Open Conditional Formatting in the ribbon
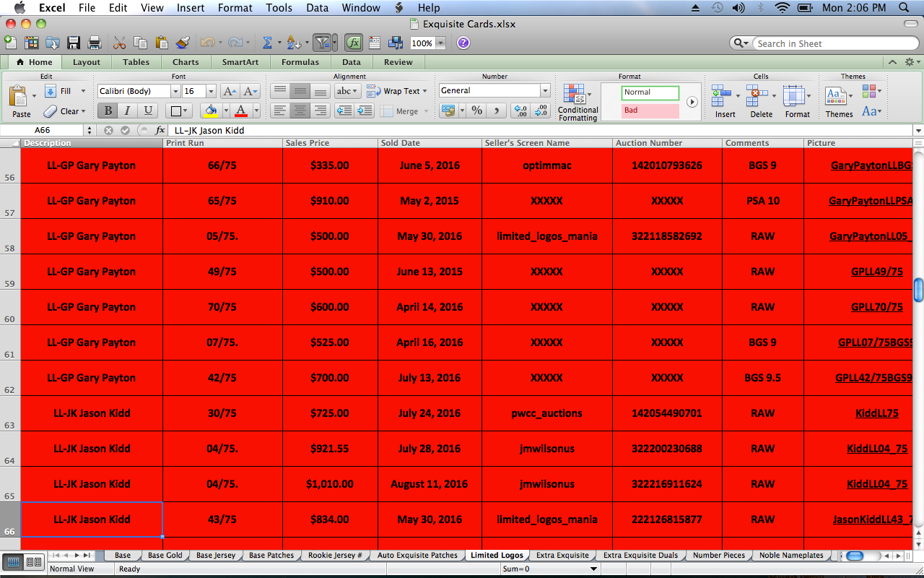 (577, 103)
